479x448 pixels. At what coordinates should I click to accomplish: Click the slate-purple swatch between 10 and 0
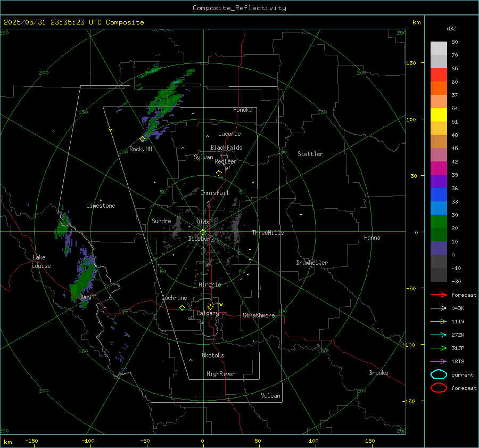pyautogui.click(x=439, y=248)
